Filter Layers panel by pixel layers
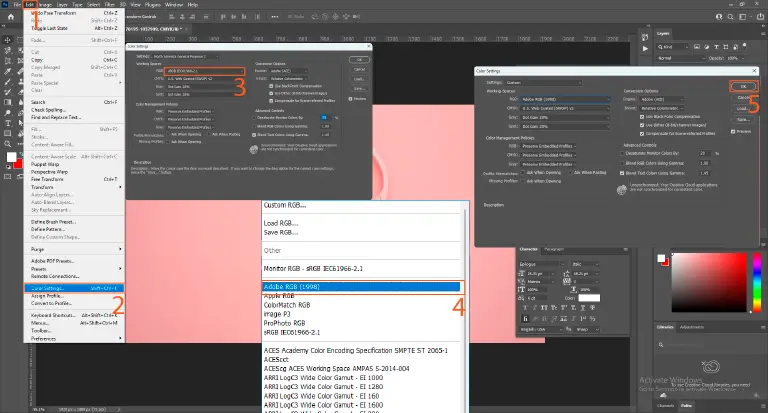 pyautogui.click(x=696, y=47)
